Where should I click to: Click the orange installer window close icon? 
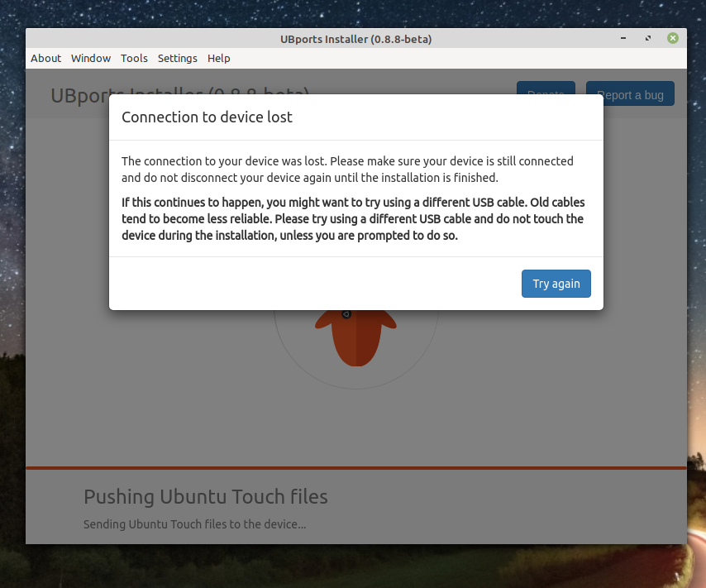672,38
